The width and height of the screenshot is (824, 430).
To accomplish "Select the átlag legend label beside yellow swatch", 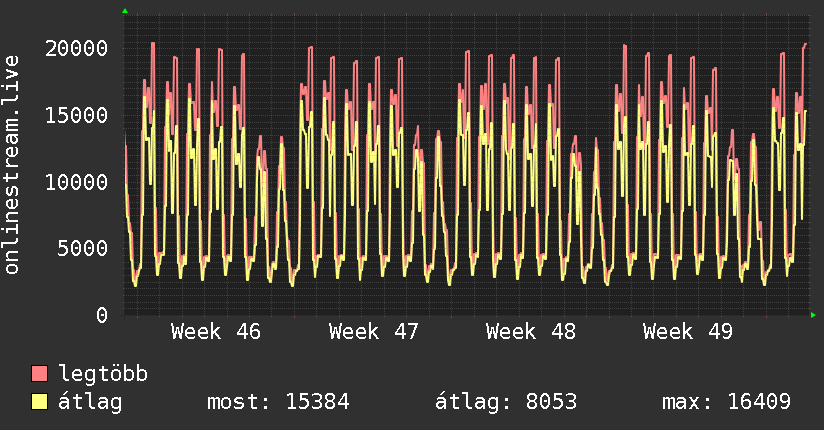I will [91, 403].
